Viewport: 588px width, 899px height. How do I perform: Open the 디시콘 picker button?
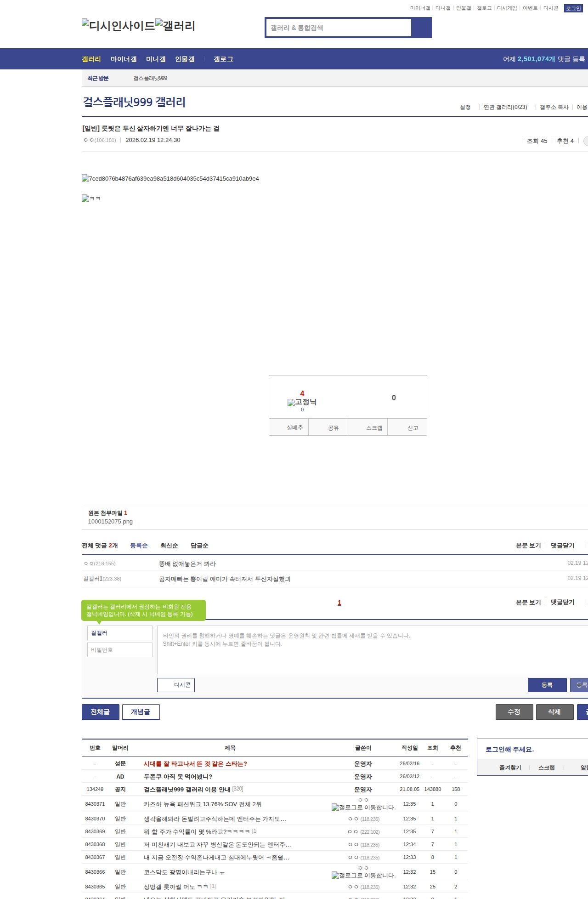click(176, 685)
